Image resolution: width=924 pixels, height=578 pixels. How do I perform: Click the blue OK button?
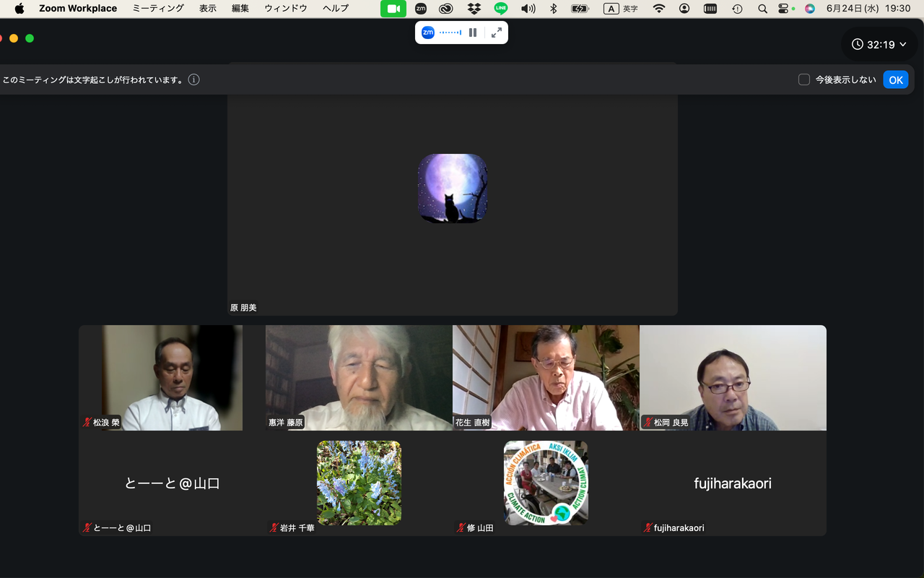coord(896,79)
